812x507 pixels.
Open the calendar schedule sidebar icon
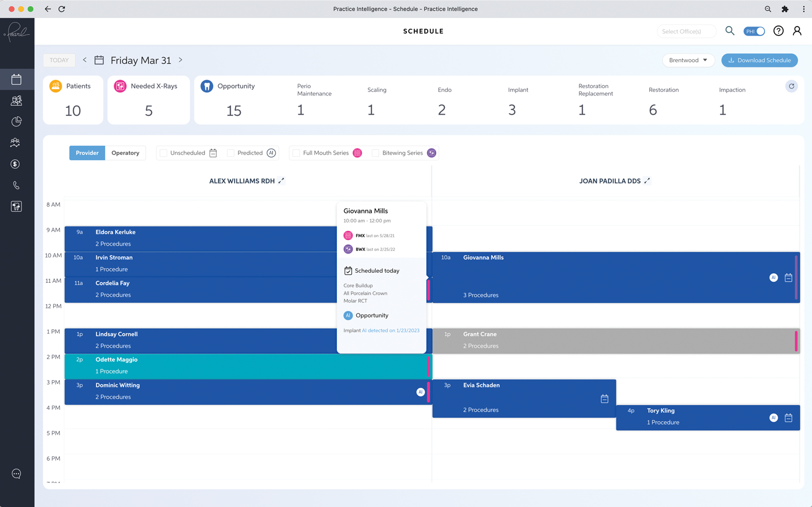16,80
